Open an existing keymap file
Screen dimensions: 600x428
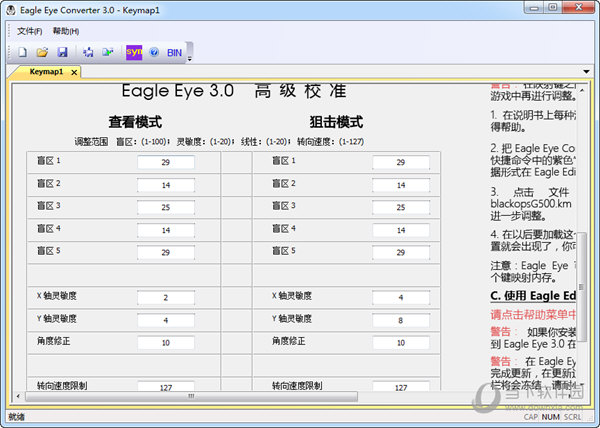[42, 52]
